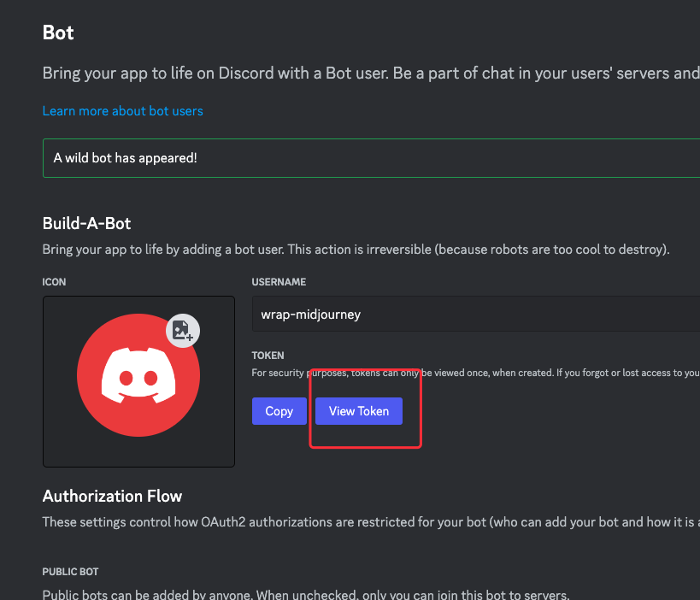Click the PUBLIC BOT setting label
The height and width of the screenshot is (600, 700).
click(70, 572)
